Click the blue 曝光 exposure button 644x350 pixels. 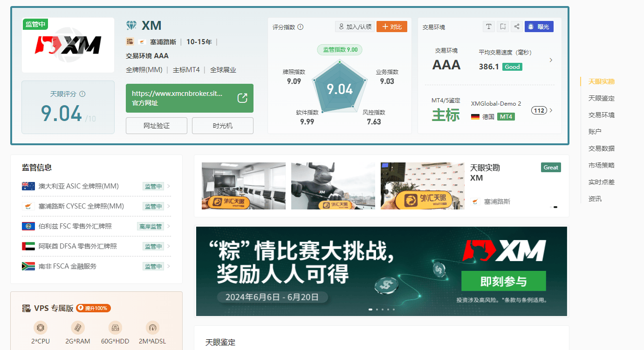tap(539, 27)
